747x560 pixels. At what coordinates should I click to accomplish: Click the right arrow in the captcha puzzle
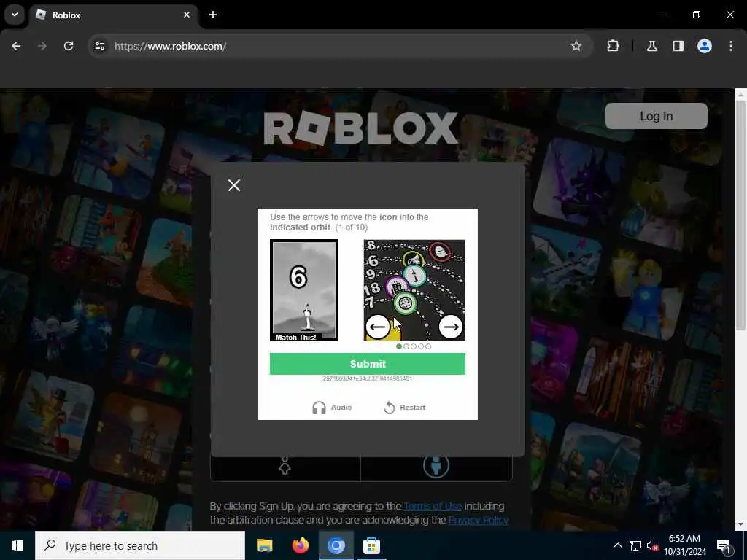pos(450,327)
